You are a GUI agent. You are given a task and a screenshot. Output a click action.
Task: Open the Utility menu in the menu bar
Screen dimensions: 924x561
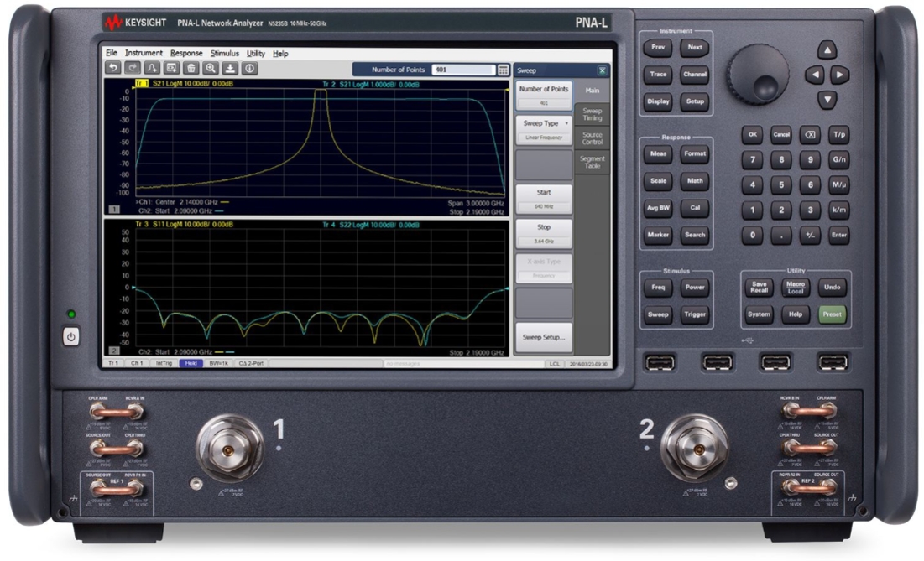(256, 53)
